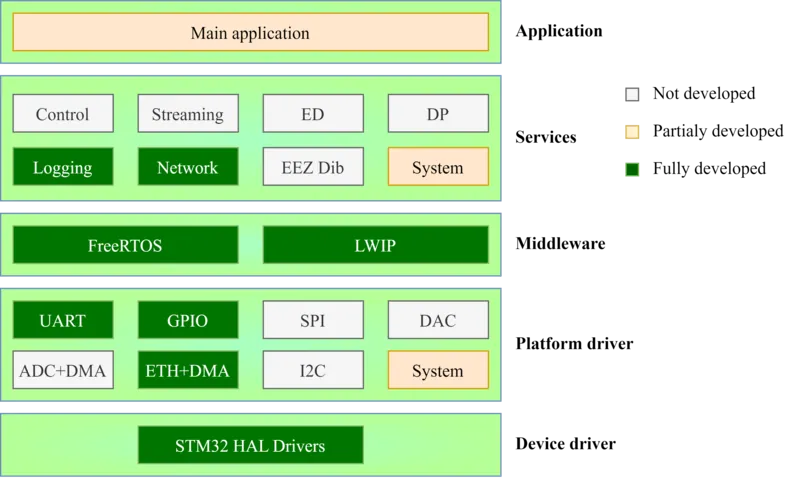Click the System box in Services layer
This screenshot has height=478, width=803.
pyautogui.click(x=438, y=167)
